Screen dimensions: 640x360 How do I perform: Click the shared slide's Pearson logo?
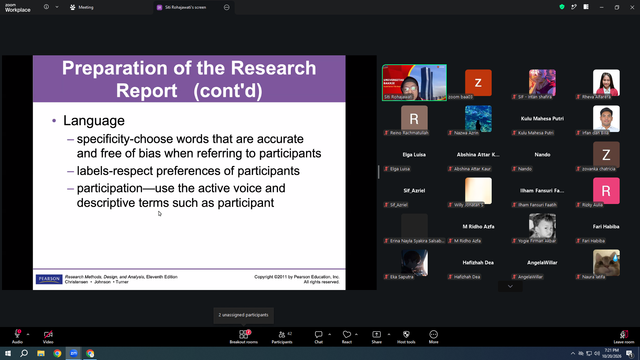(49, 279)
